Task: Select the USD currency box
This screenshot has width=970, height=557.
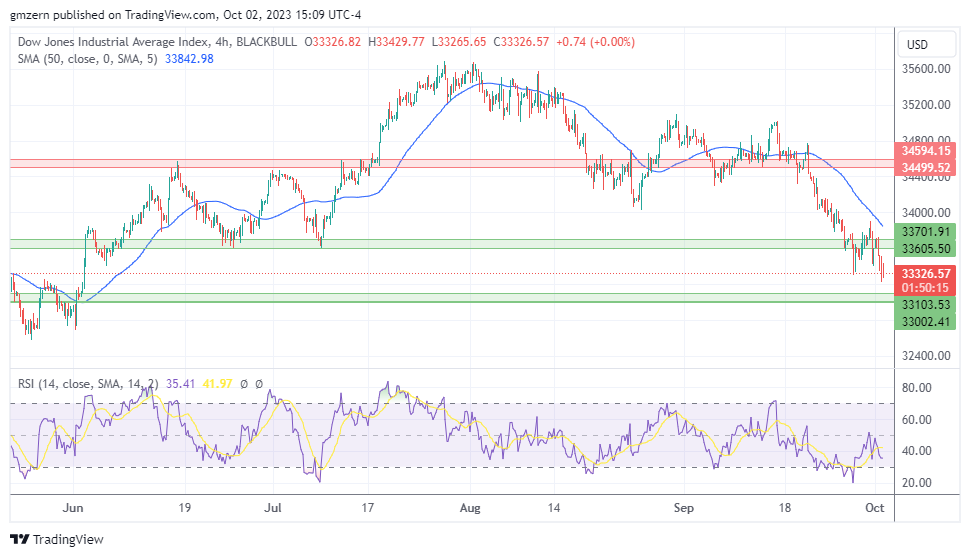Action: pyautogui.click(x=926, y=44)
